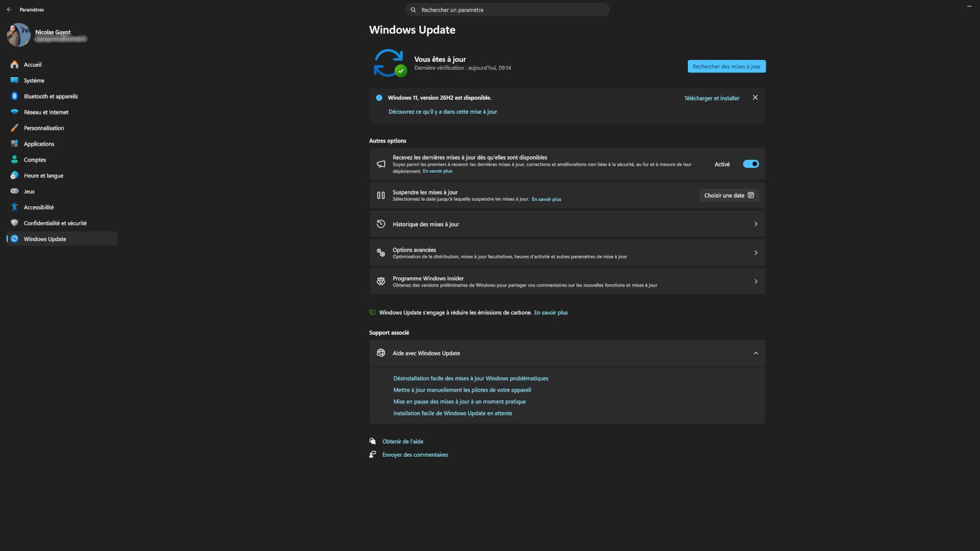Click the Windows Update sidebar sync icon
This screenshot has height=551, width=980.
(15, 239)
